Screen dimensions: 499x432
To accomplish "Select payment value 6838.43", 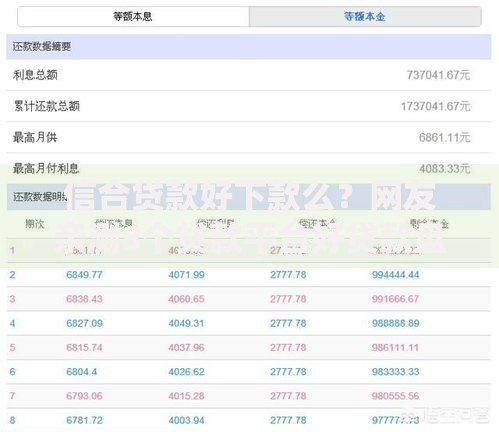I will pyautogui.click(x=84, y=299).
